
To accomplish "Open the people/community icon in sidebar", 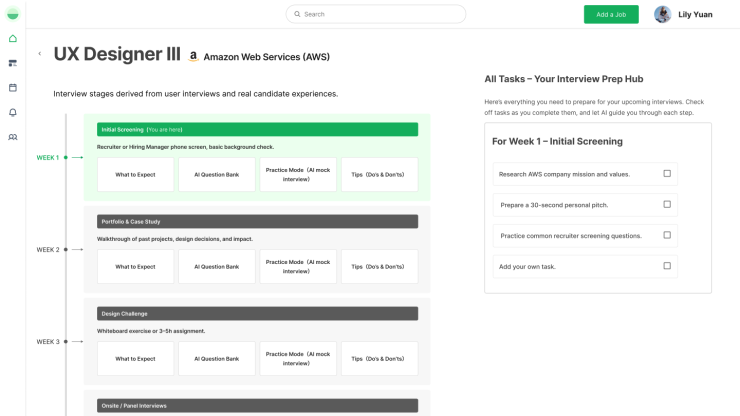I will pyautogui.click(x=13, y=137).
